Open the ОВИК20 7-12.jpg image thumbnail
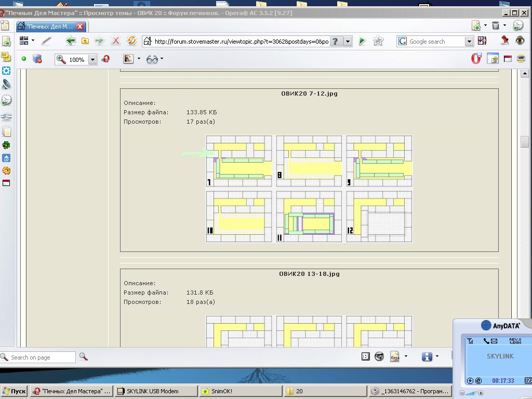Image resolution: width=532 pixels, height=399 pixels. pyautogui.click(x=309, y=189)
